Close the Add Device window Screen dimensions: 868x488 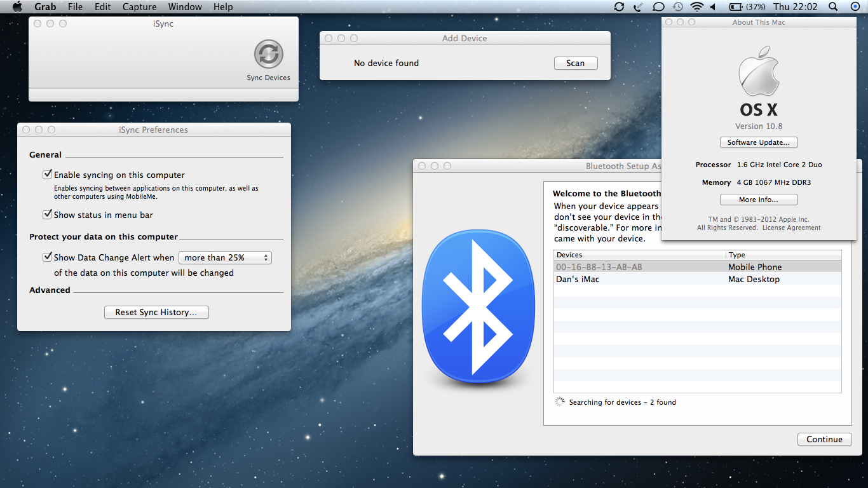[x=329, y=38]
